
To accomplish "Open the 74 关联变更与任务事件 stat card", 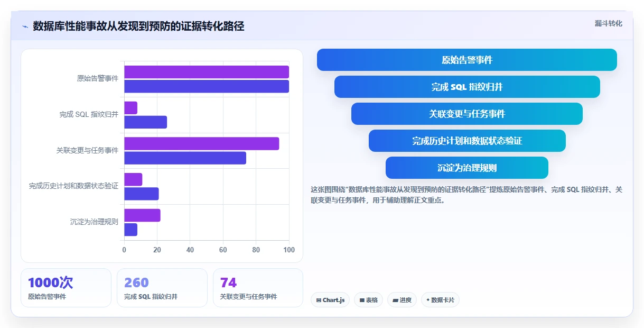I will [258, 288].
